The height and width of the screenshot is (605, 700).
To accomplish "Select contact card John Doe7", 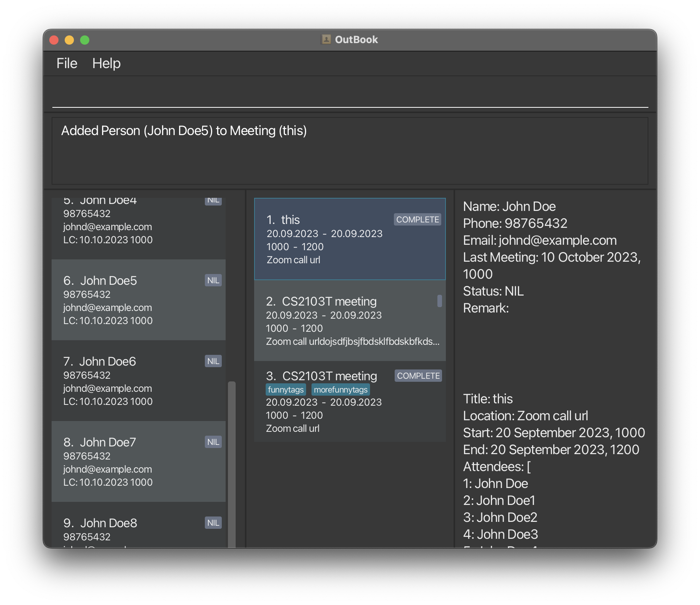I will (139, 461).
